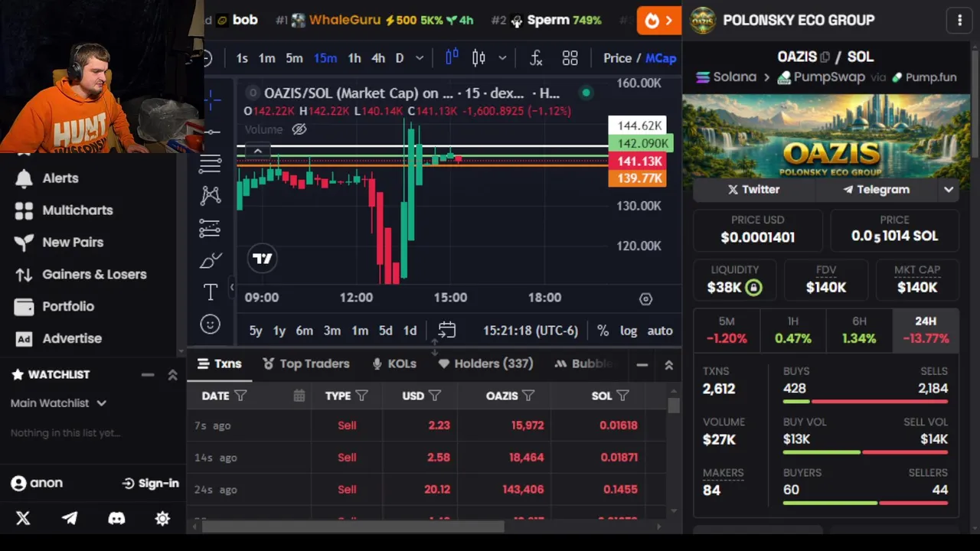The width and height of the screenshot is (980, 551).
Task: Select the brush drawing tool
Action: [211, 260]
